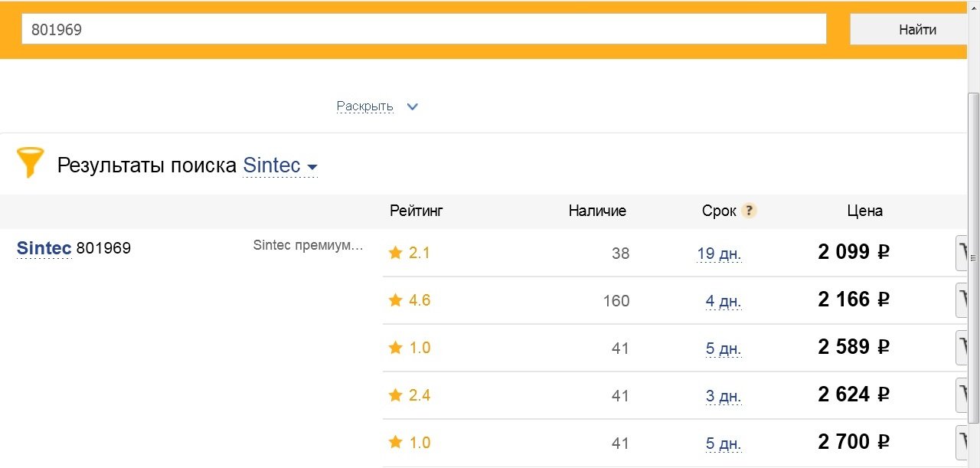The height and width of the screenshot is (468, 980).
Task: Click the price 2 589 ₽
Action: (854, 347)
